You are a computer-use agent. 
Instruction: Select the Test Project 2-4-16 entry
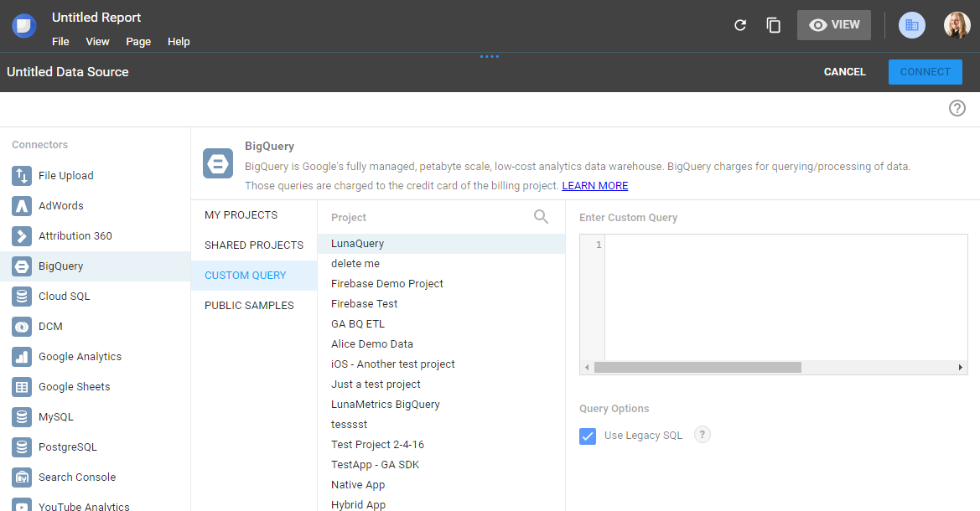(441, 444)
